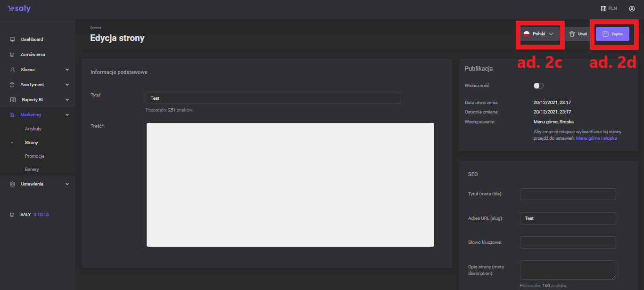Screen dimensions: 644x290
Task: Go to the Promocje submenu item
Action: pos(34,156)
